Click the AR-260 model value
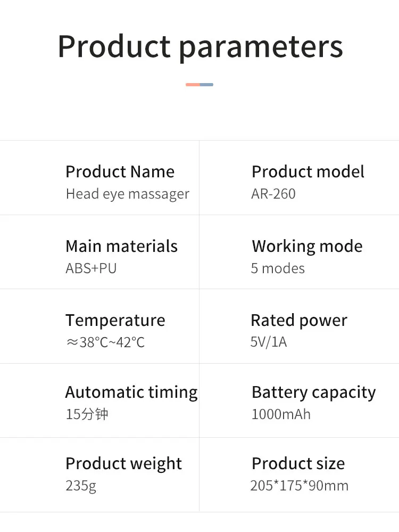Viewport: 399px width, 532px height. (273, 194)
